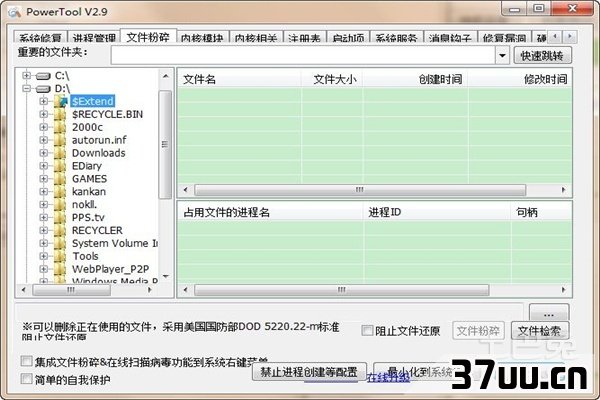Click the WebPlayer_P2P folder icon
600x400 pixels.
60,269
